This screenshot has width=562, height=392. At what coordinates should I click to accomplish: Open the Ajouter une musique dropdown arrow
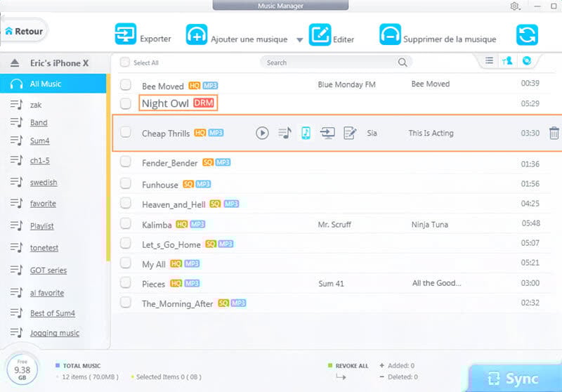click(299, 40)
